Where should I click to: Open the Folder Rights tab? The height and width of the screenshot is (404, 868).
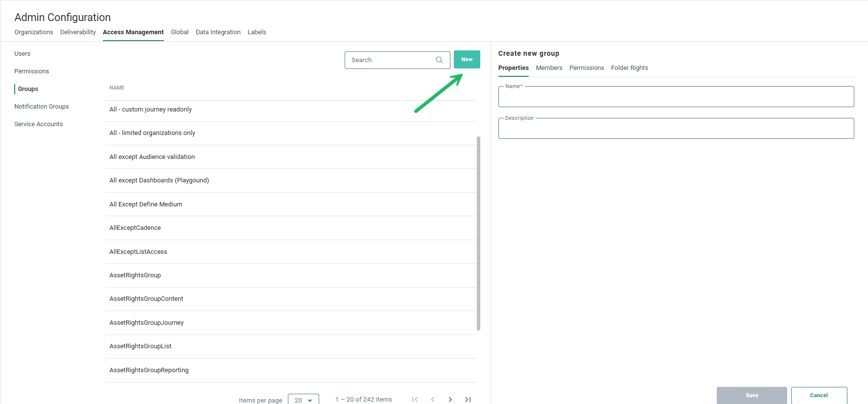tap(629, 68)
